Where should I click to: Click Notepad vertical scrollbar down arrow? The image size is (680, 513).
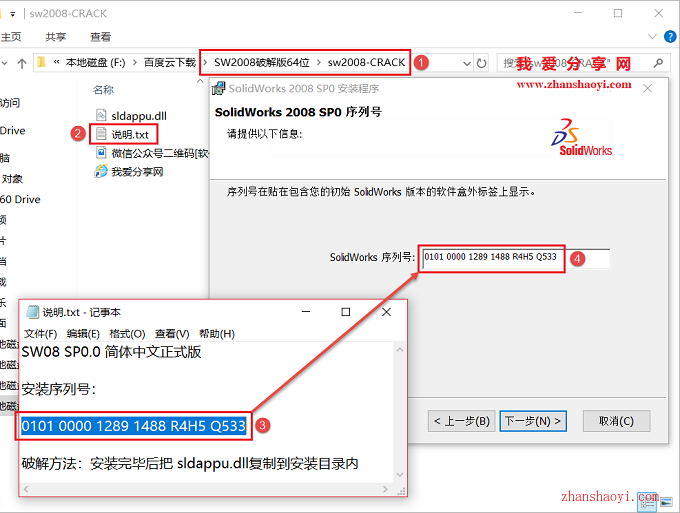(x=400, y=474)
